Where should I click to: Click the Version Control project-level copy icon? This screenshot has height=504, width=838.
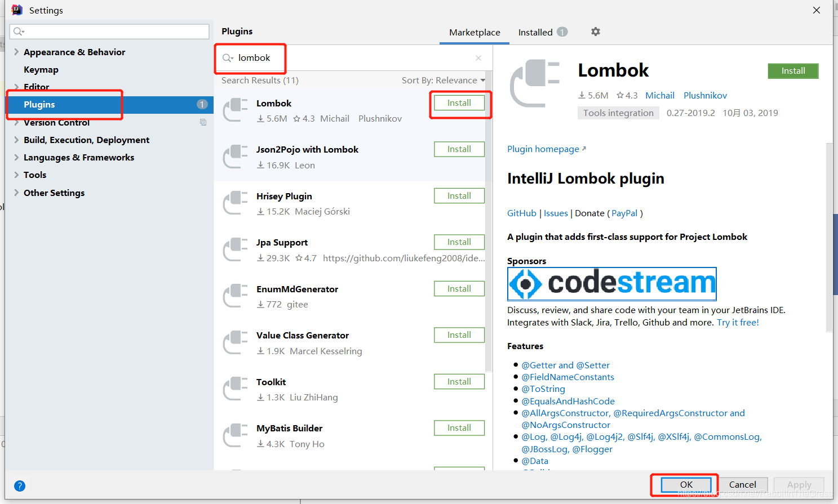[x=203, y=122]
